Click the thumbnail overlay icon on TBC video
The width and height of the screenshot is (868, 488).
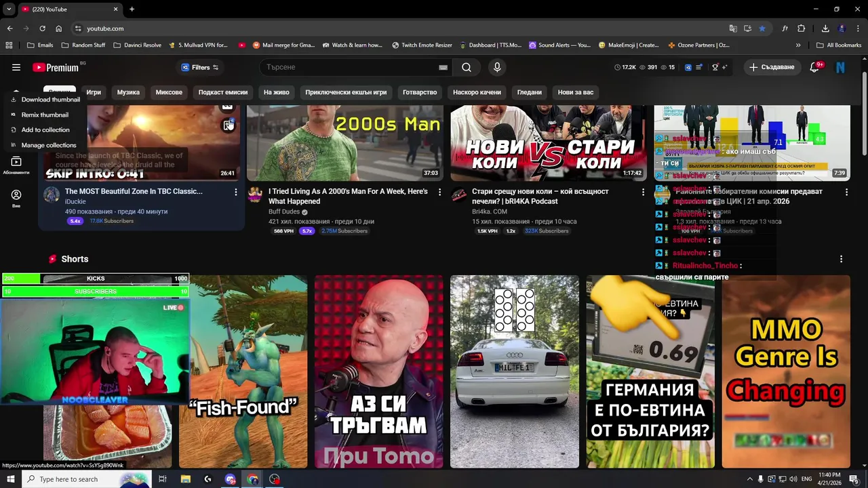229,125
